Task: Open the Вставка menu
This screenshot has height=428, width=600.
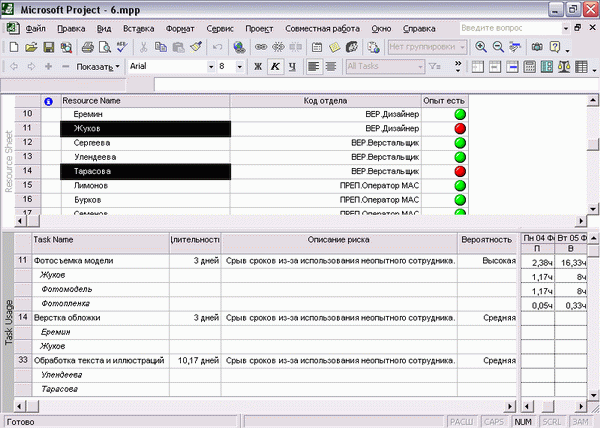Action: coord(139,29)
